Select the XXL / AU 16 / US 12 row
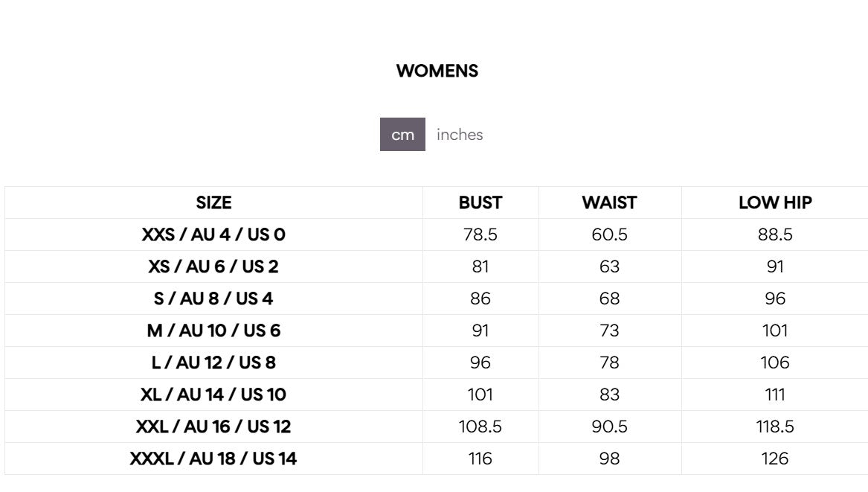868x492 pixels. (x=213, y=426)
